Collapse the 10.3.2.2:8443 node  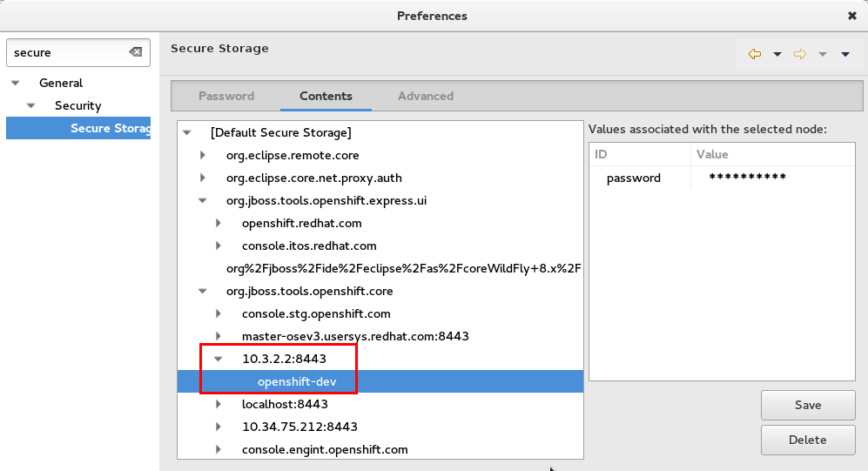(x=219, y=359)
